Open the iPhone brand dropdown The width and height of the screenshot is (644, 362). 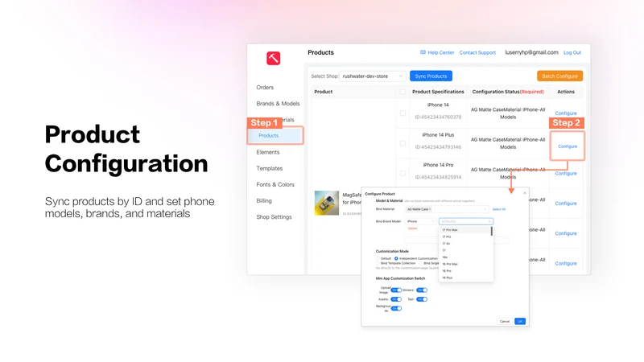pyautogui.click(x=420, y=221)
